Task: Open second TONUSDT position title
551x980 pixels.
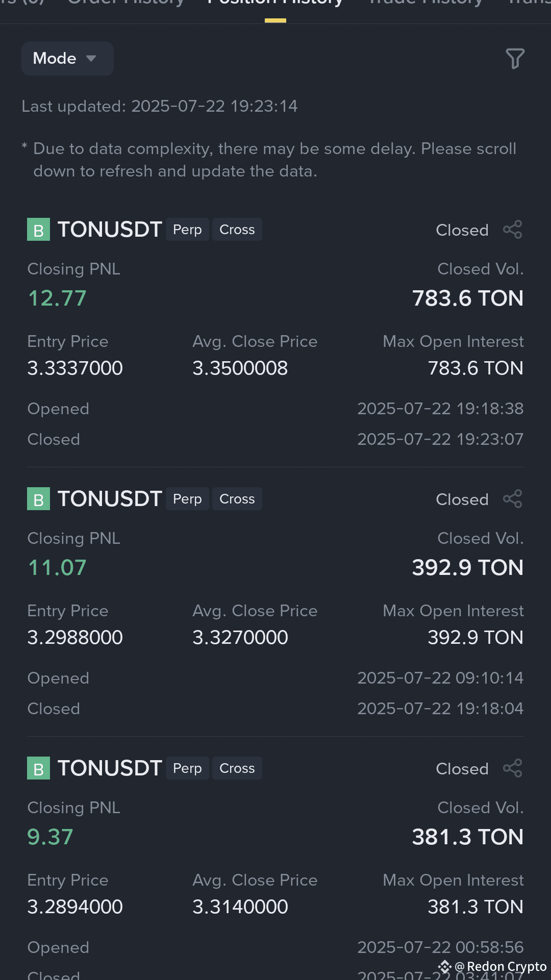Action: 110,499
